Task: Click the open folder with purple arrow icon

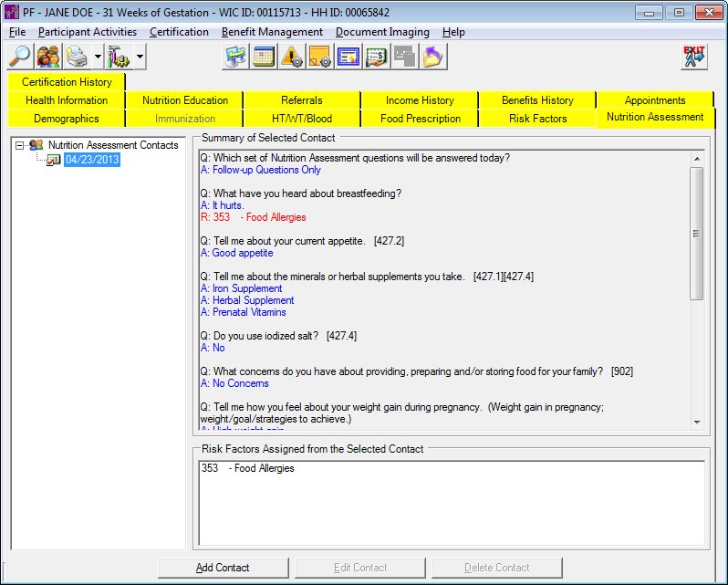Action: point(433,57)
